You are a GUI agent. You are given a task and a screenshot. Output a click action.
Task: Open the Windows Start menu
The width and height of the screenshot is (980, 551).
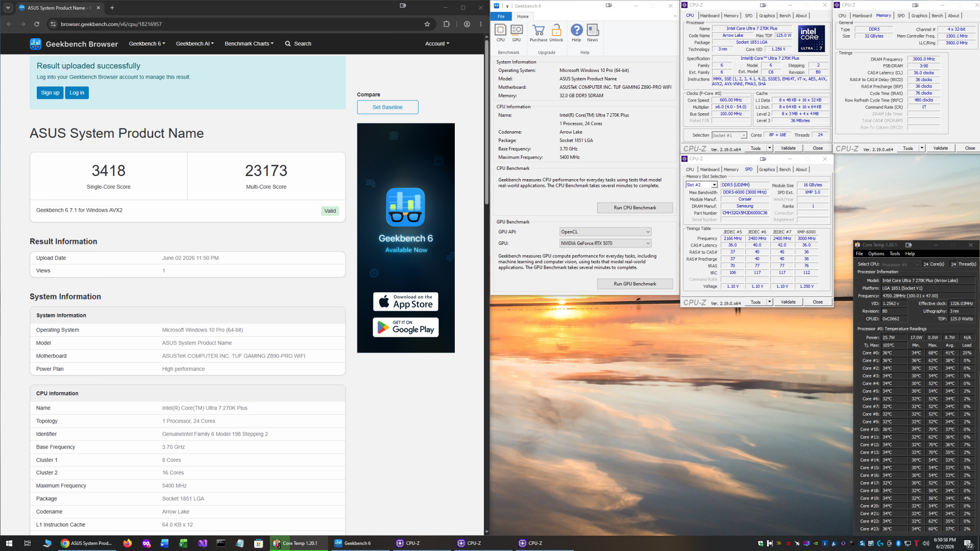(x=9, y=543)
